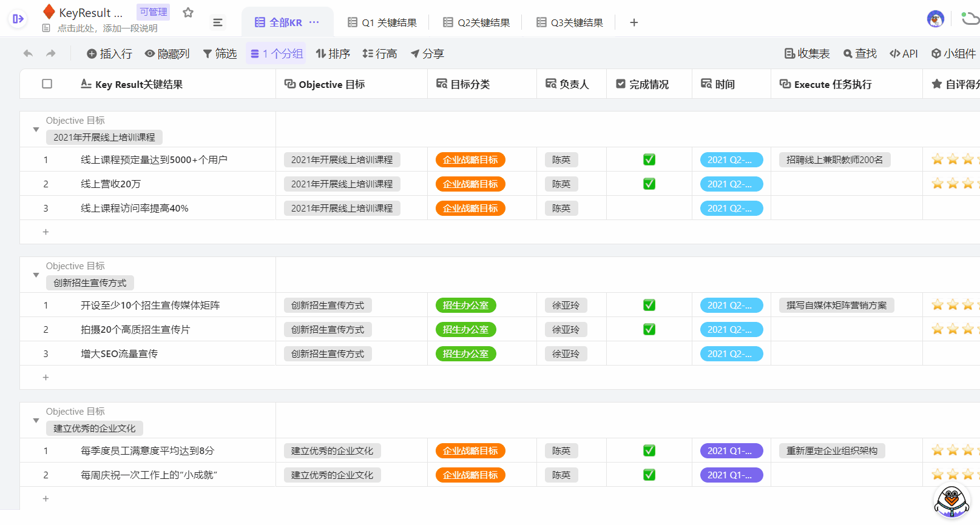Click the undo arrow in toolbar
The height and width of the screenshot is (525, 980).
[28, 54]
